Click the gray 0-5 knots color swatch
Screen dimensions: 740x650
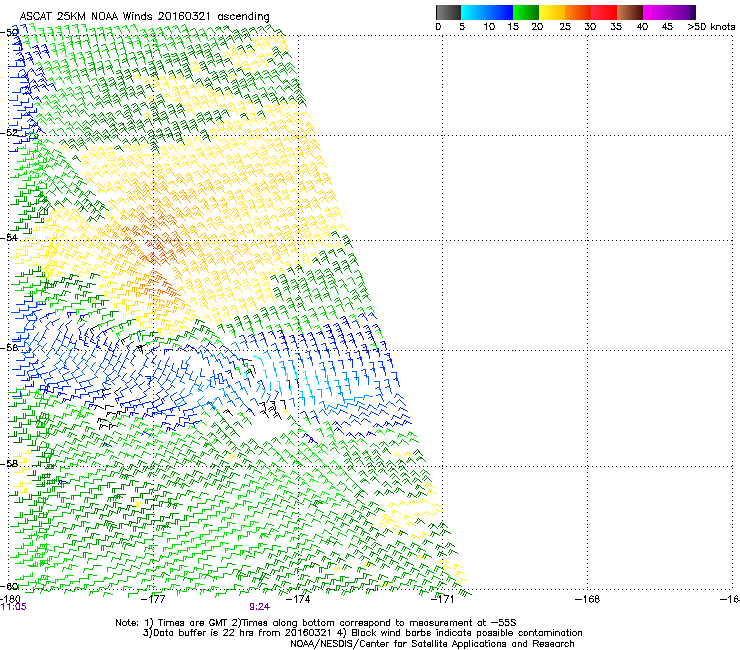coord(448,12)
